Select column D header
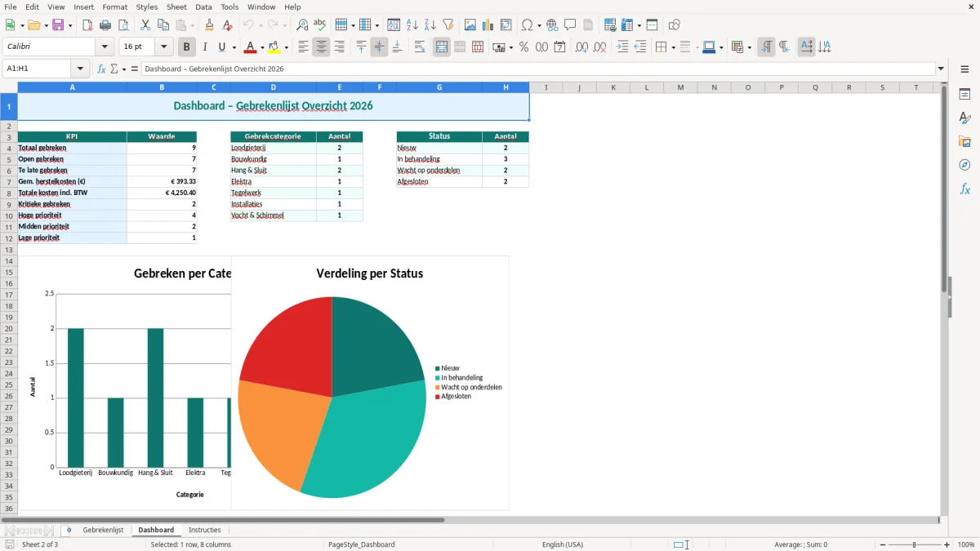The width and height of the screenshot is (980, 551). [273, 87]
